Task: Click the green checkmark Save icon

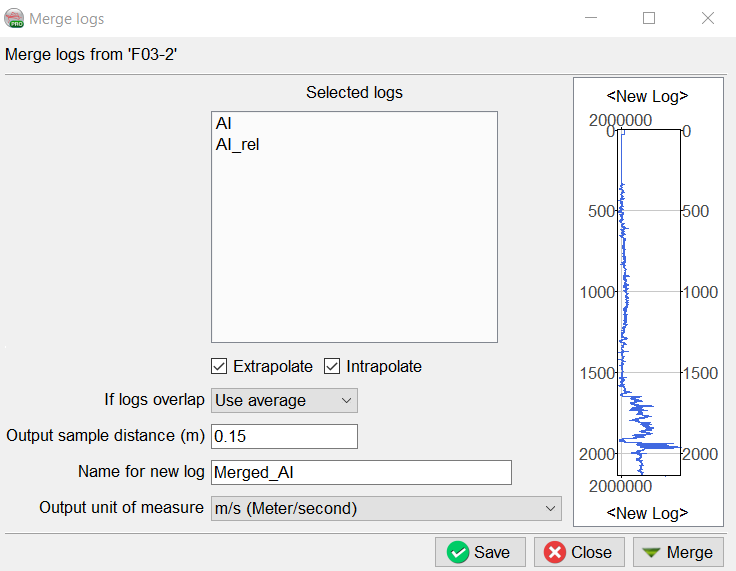Action: click(x=459, y=552)
